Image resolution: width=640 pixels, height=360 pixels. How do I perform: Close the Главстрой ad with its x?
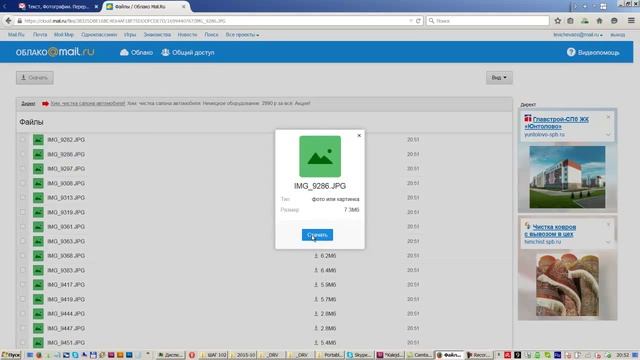pos(608,117)
